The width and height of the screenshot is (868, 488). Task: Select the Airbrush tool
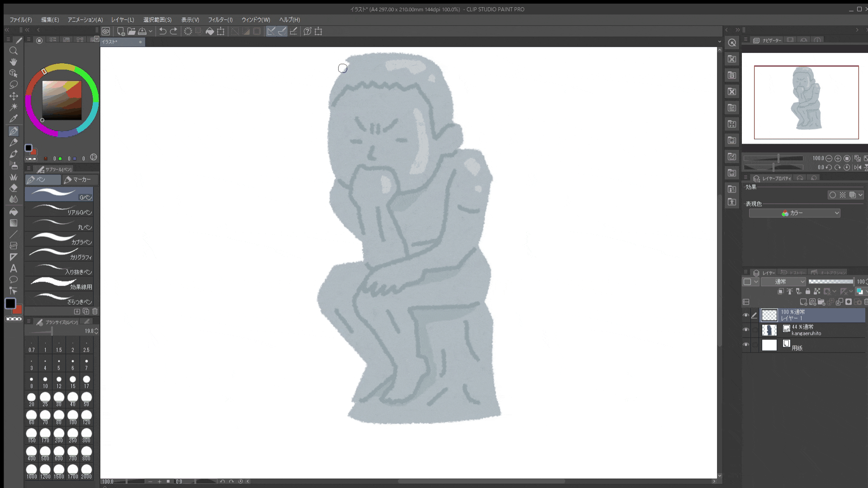tap(14, 165)
